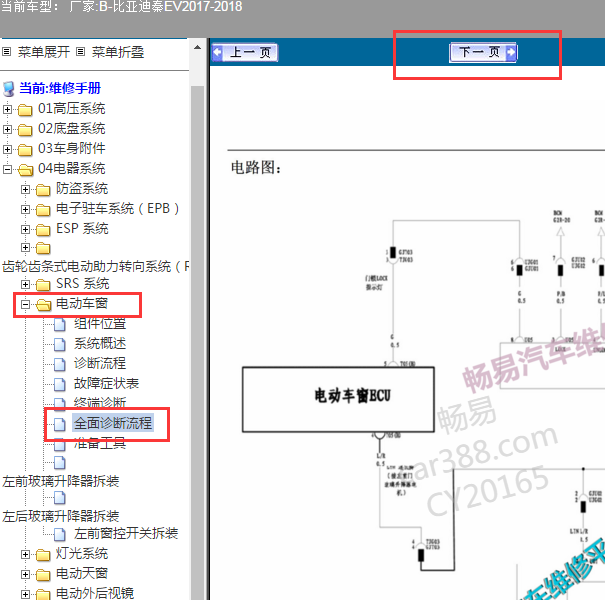The width and height of the screenshot is (605, 600).
Task: Expand the 电子驻车系统（EPB） node
Action: (25, 210)
